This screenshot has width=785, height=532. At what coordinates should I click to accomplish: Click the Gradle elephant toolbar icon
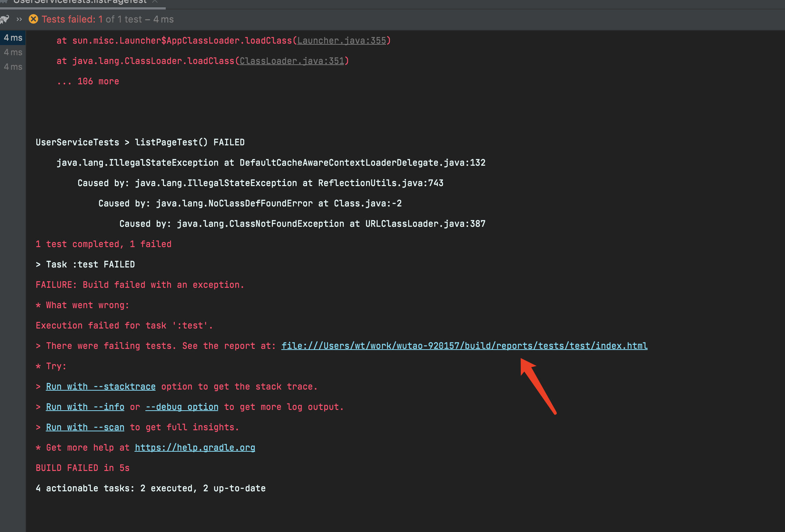click(4, 19)
